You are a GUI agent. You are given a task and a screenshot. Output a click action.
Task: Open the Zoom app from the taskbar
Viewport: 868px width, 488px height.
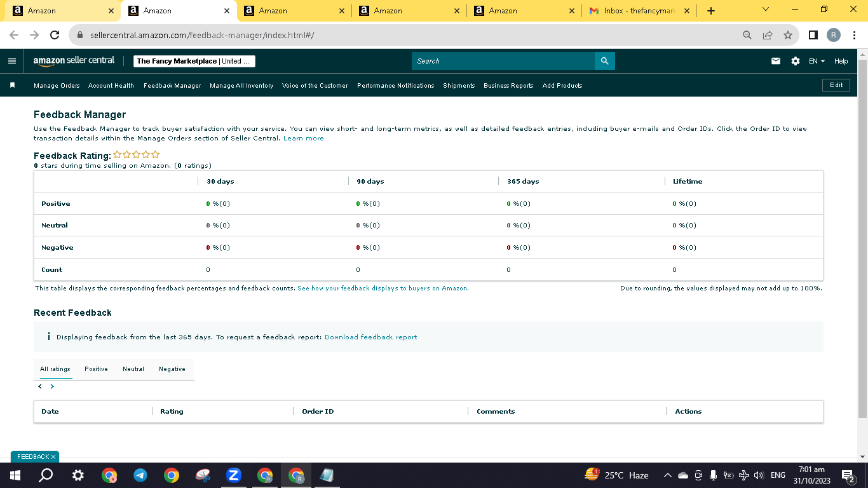click(x=234, y=475)
